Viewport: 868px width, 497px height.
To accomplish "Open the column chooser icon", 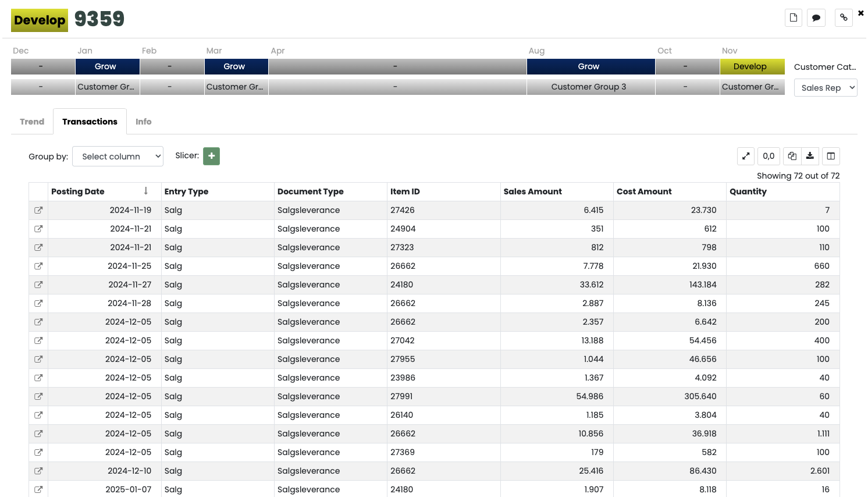I will (831, 156).
